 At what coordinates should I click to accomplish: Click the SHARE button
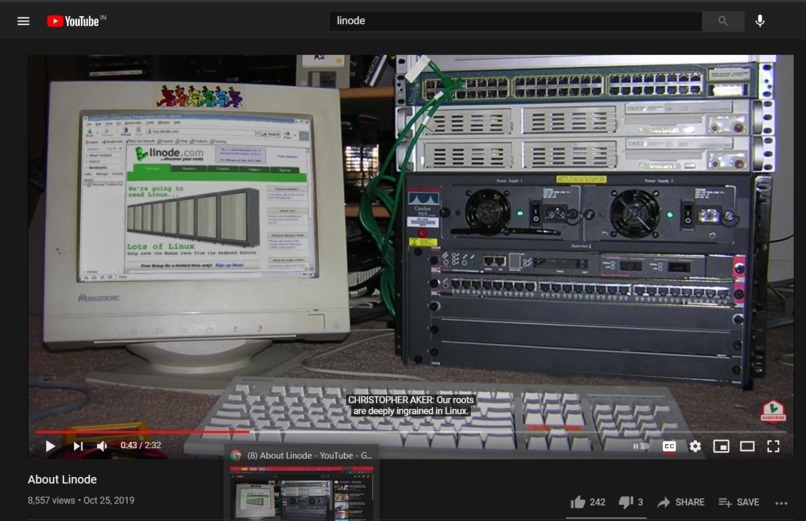681,502
